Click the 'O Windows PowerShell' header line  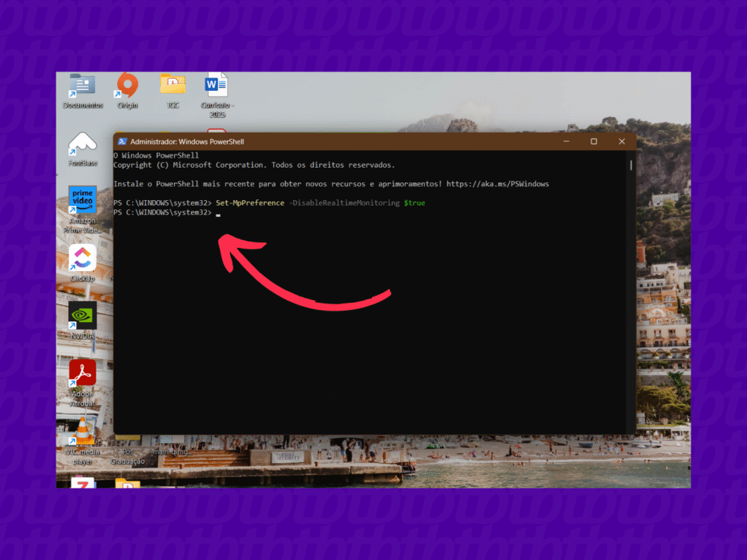pyautogui.click(x=156, y=155)
